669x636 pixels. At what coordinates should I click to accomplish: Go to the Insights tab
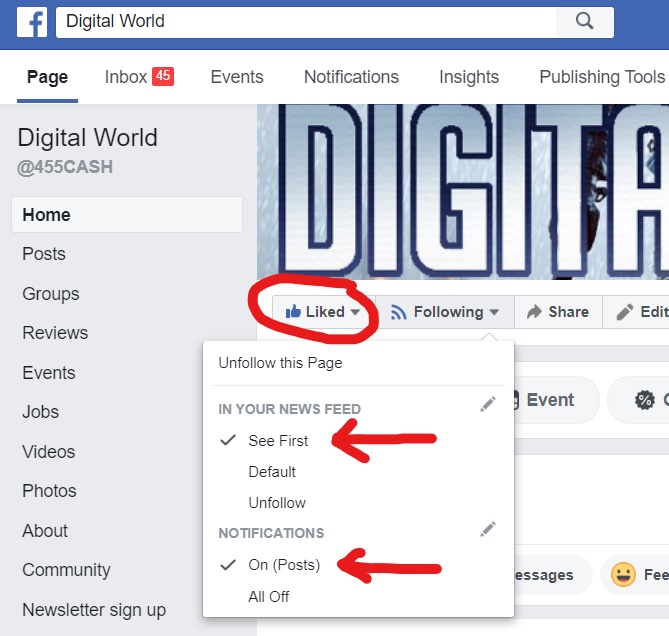tap(469, 77)
